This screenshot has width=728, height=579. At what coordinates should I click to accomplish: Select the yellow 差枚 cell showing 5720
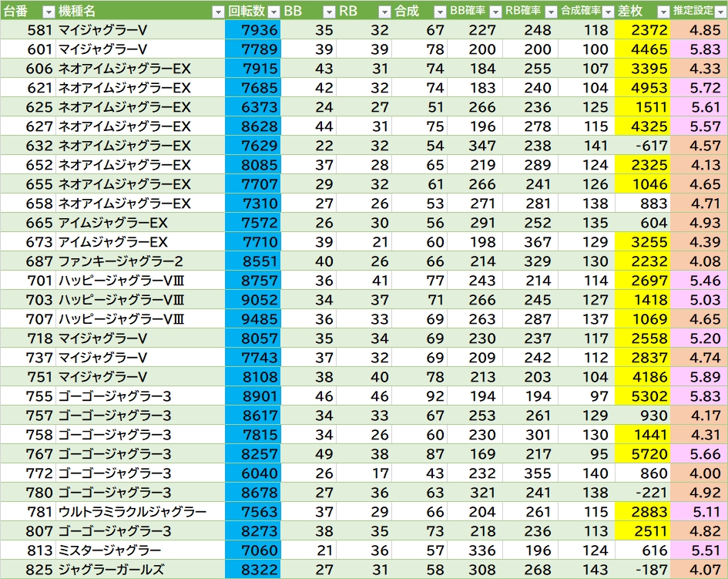643,454
